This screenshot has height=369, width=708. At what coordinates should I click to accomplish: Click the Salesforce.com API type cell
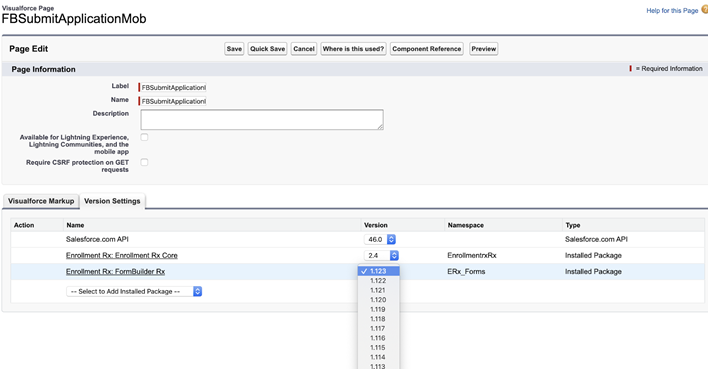[x=596, y=239]
